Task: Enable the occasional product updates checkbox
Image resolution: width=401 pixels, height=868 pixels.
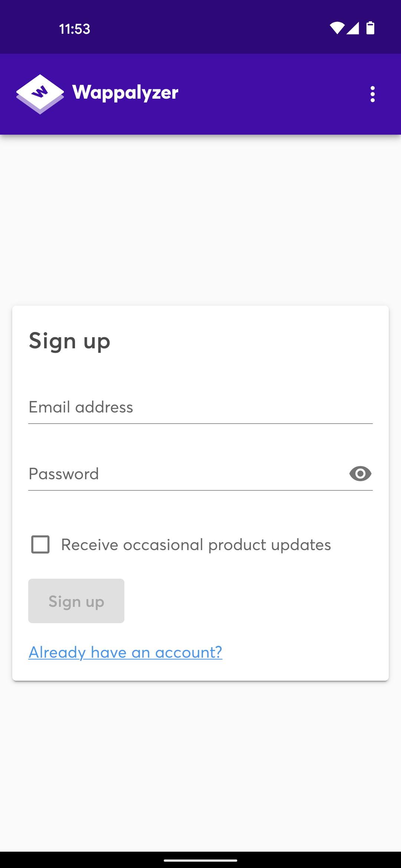Action: (40, 545)
